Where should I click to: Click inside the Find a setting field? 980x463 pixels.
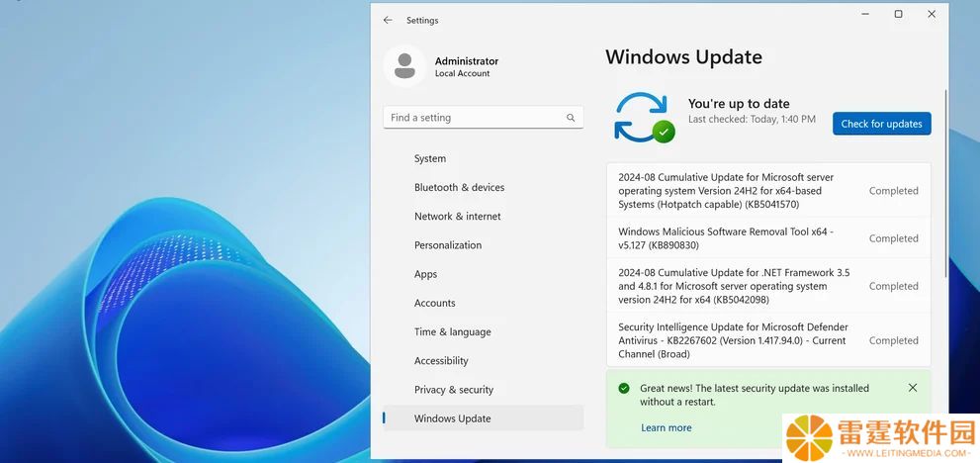click(484, 118)
